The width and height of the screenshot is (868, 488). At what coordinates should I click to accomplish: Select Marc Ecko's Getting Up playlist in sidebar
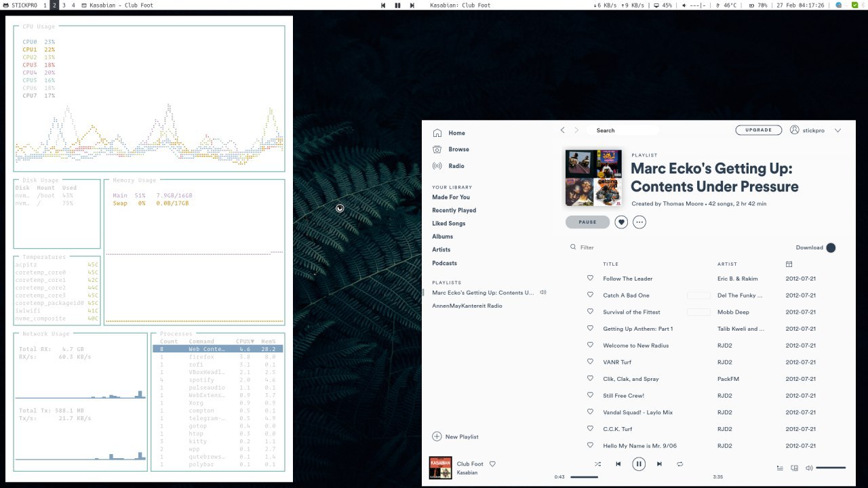coord(483,293)
